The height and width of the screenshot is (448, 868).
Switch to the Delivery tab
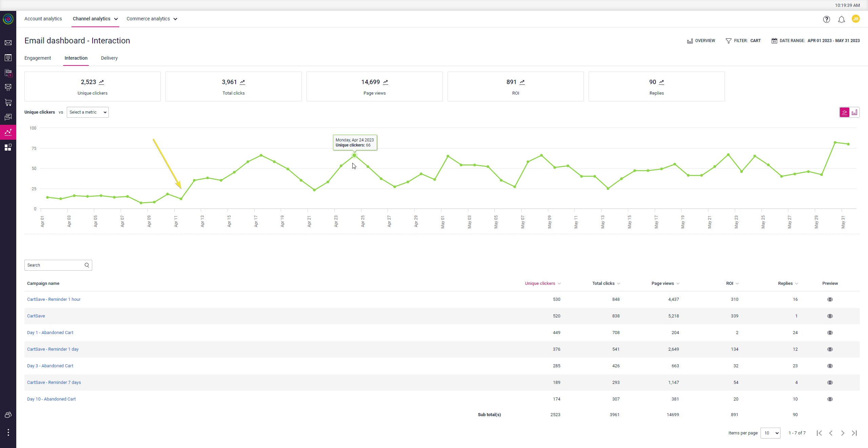pos(109,58)
